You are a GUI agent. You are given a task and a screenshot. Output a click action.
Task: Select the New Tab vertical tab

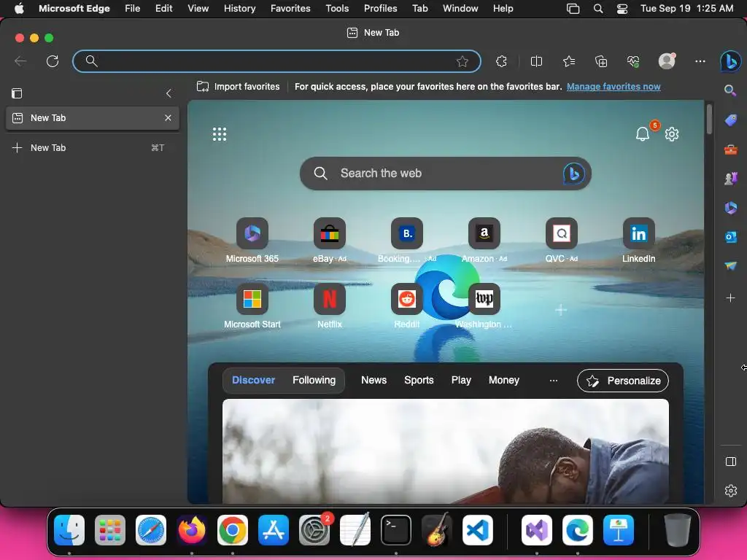(x=93, y=117)
